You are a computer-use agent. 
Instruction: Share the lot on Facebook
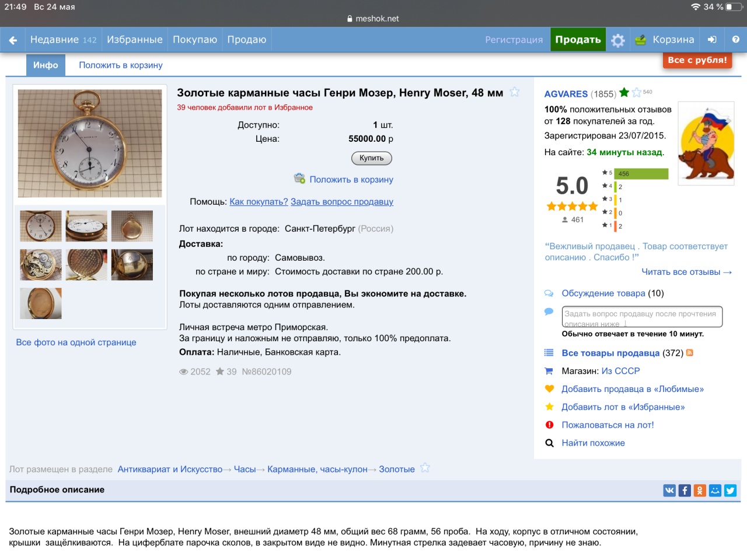(685, 491)
